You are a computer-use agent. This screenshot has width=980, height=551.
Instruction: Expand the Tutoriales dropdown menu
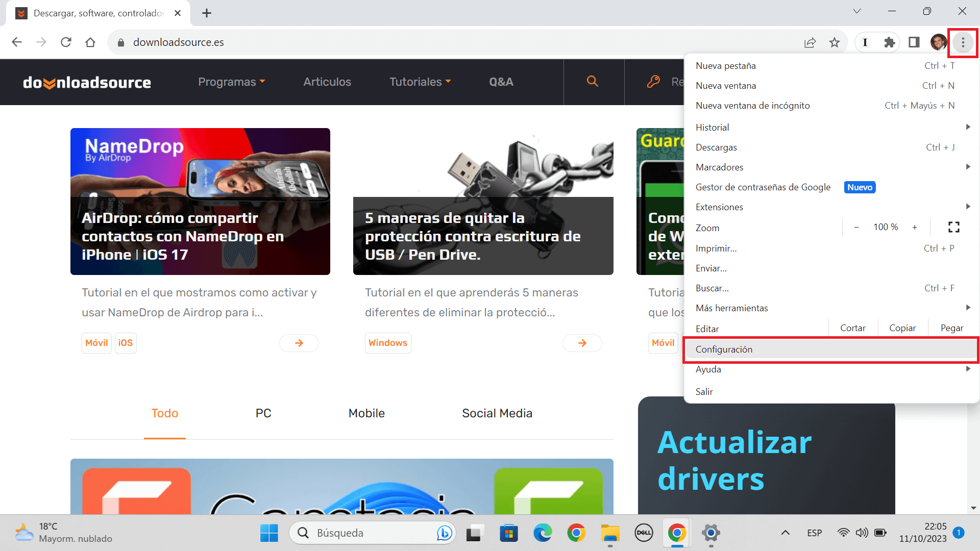point(420,82)
